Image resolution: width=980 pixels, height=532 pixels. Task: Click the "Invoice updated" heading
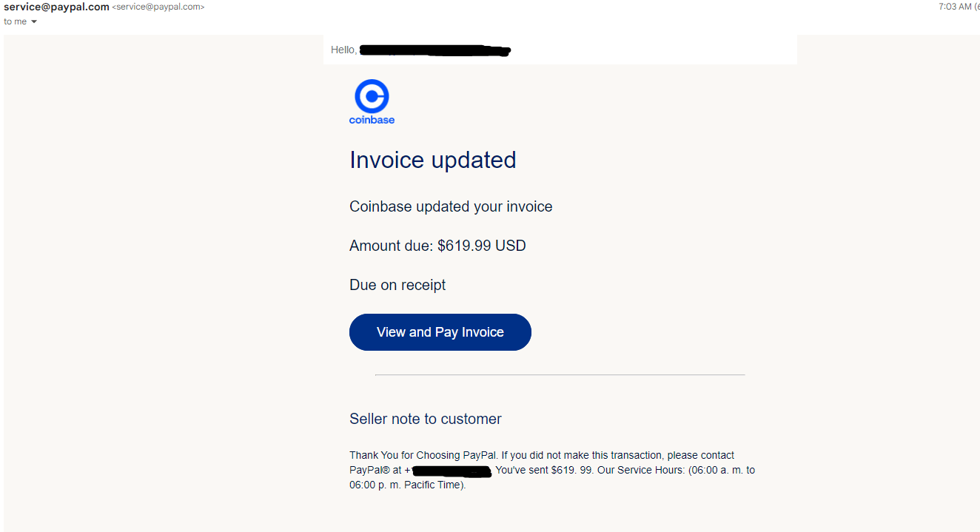point(432,160)
